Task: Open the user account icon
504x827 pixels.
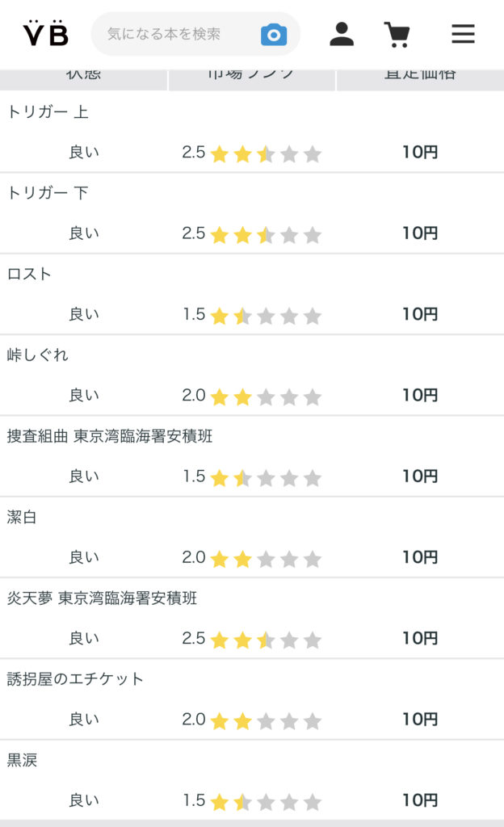Action: pyautogui.click(x=342, y=34)
